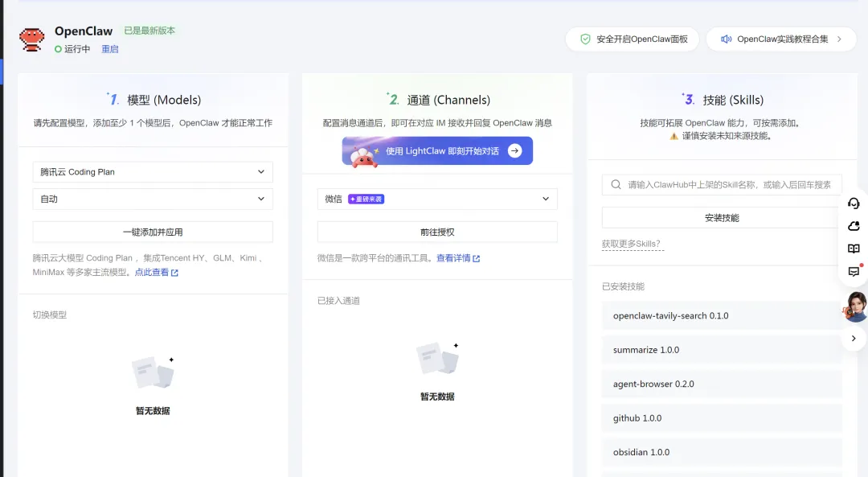
Task: Select agent-browser 0.2.0 skill
Action: tap(722, 384)
